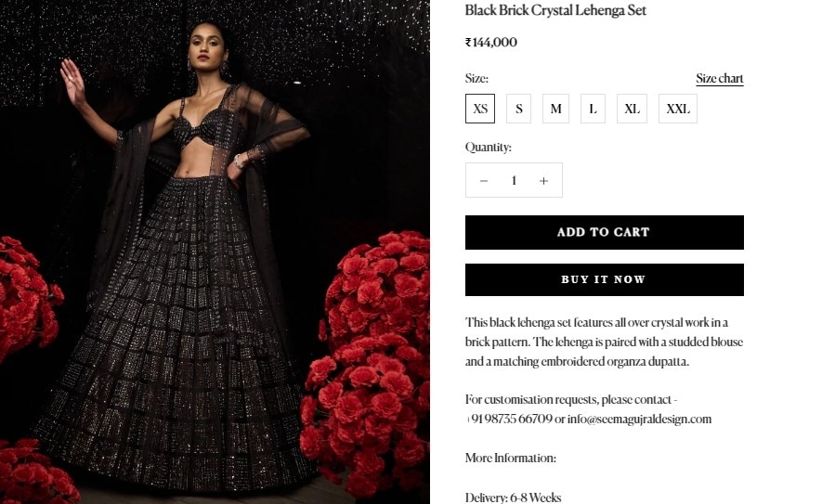Open the black lehenga product photo
Screen dimensions: 822x504
click(215, 252)
